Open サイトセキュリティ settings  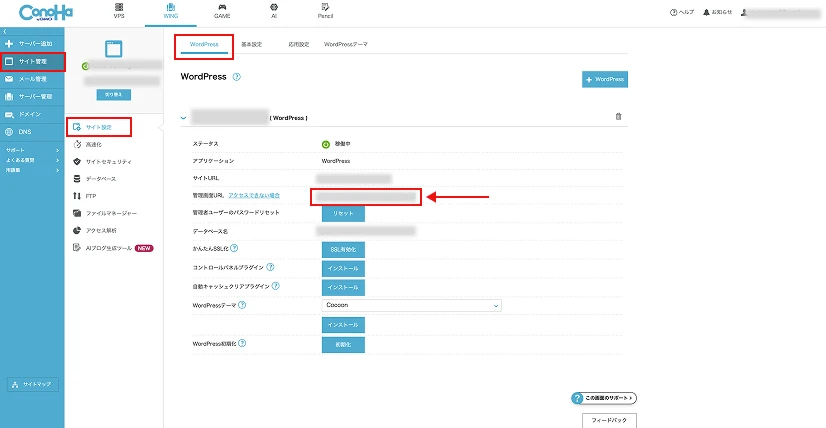click(x=102, y=161)
